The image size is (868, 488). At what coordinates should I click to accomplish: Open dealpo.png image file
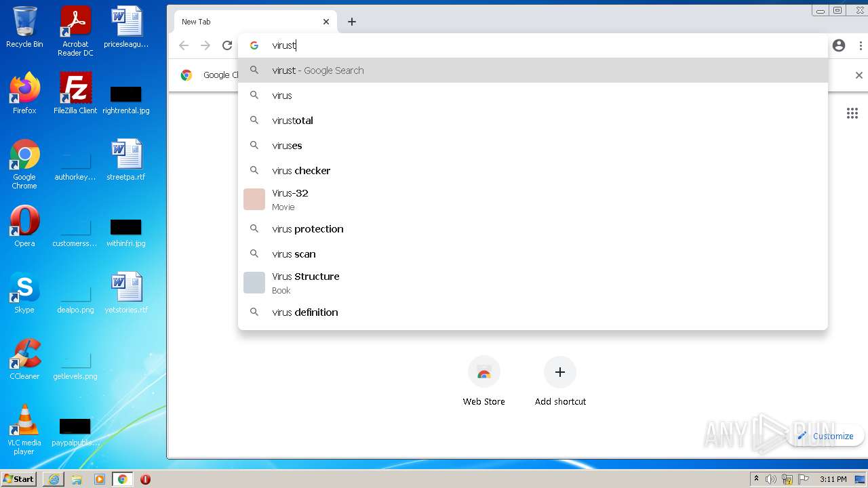coord(75,299)
